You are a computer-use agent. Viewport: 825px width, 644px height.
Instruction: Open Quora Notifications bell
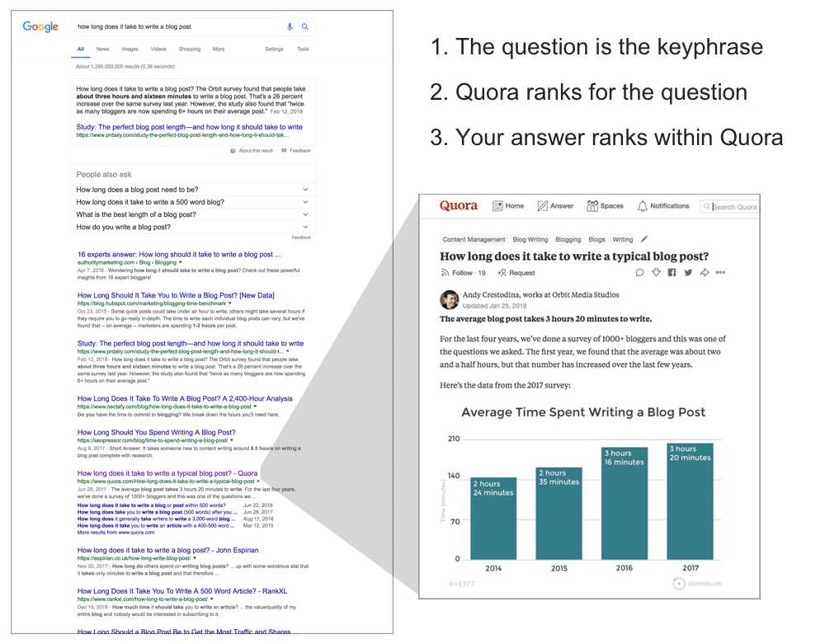(x=643, y=206)
